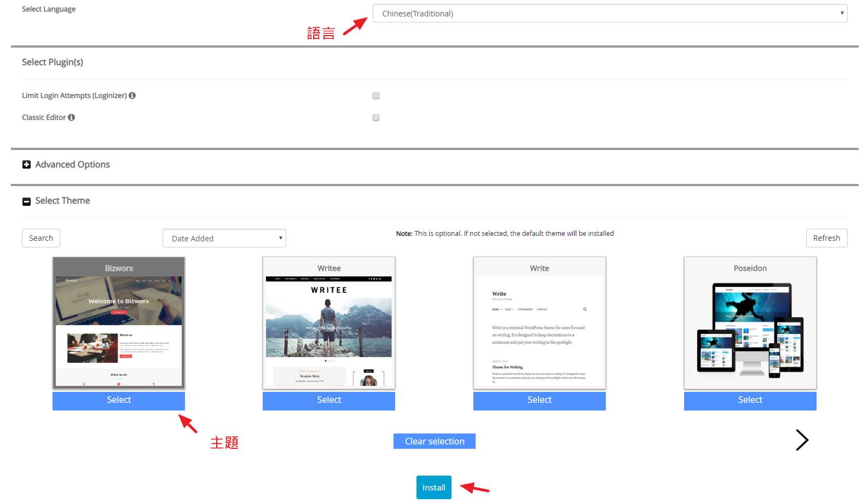Click Select below Write theme

click(539, 400)
